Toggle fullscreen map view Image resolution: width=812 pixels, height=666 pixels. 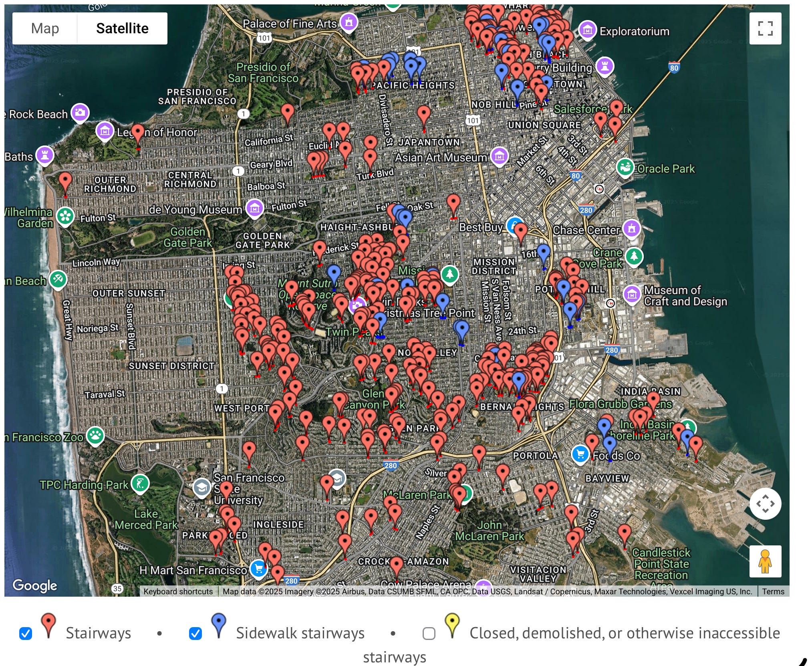[x=765, y=28]
